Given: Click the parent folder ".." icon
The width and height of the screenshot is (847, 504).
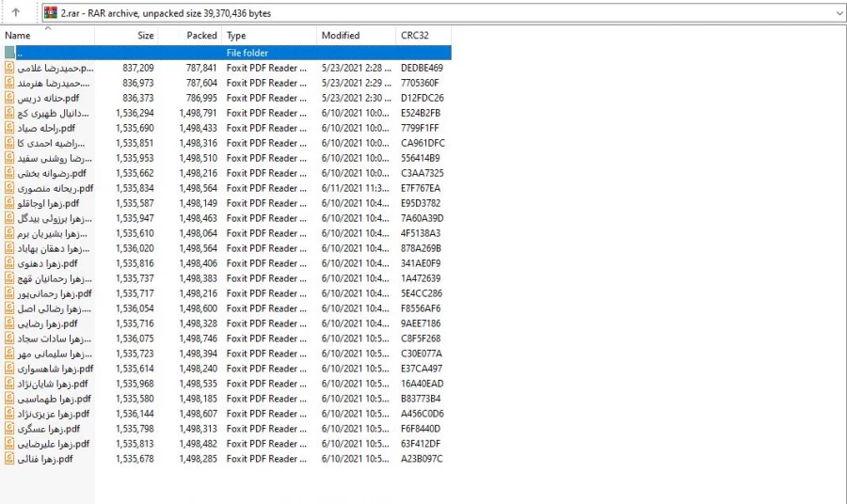Looking at the screenshot, I should click(x=9, y=54).
